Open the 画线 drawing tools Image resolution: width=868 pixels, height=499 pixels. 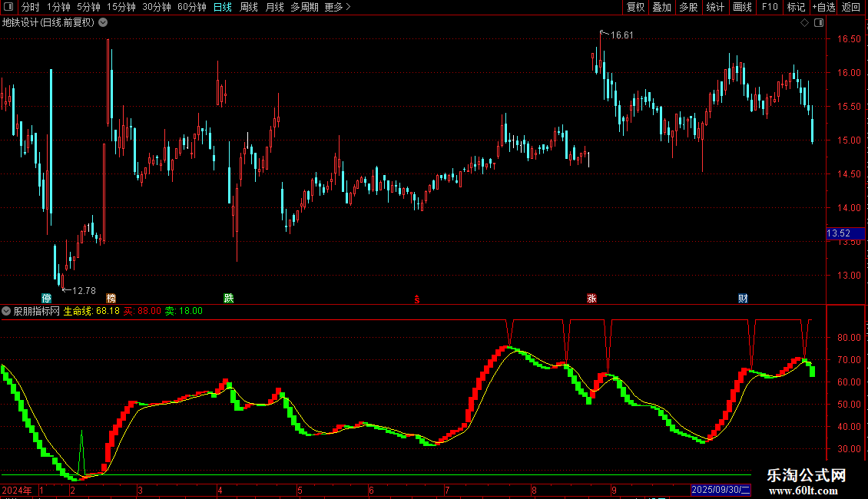742,7
